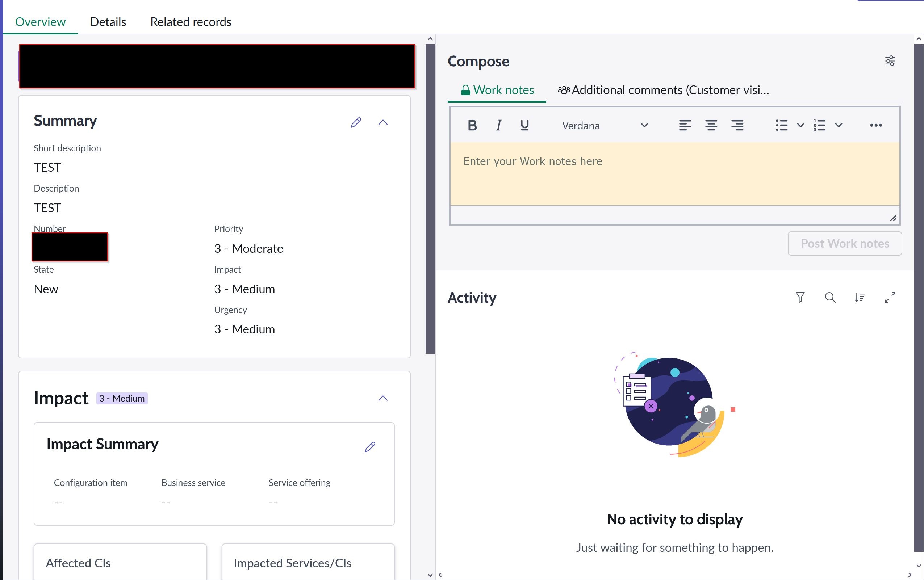Apply underline formatting in work notes editor
The height and width of the screenshot is (580, 924).
tap(524, 125)
